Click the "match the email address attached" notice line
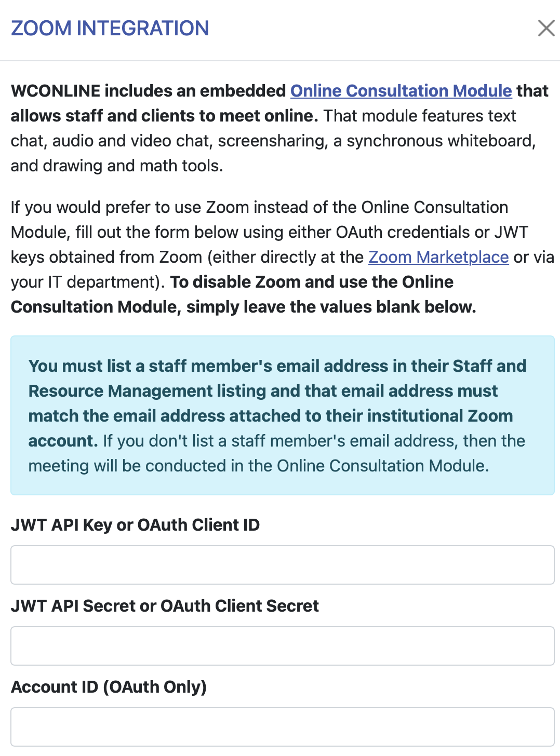 click(x=270, y=416)
